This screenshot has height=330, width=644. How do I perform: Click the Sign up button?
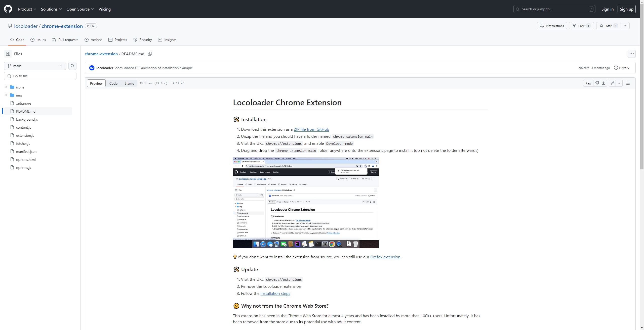click(626, 9)
